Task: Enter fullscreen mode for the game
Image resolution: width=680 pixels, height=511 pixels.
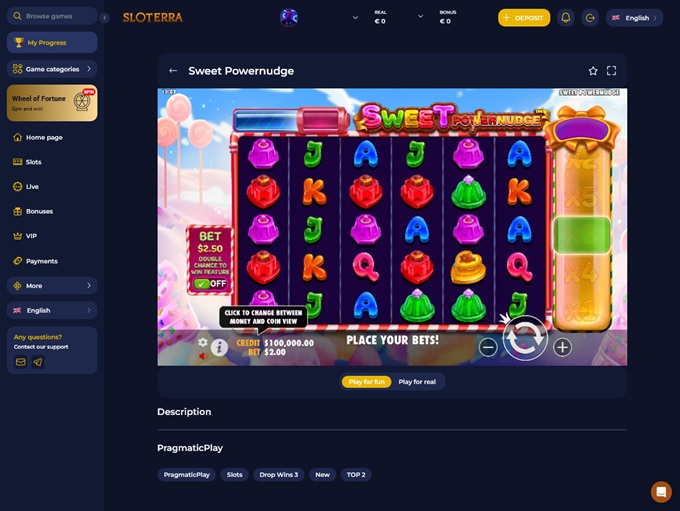Action: coord(611,71)
